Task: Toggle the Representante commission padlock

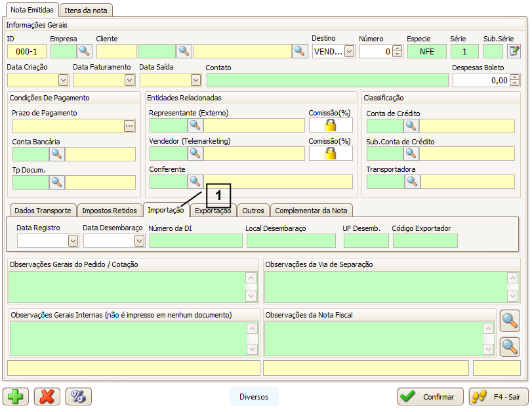Action: (331, 125)
